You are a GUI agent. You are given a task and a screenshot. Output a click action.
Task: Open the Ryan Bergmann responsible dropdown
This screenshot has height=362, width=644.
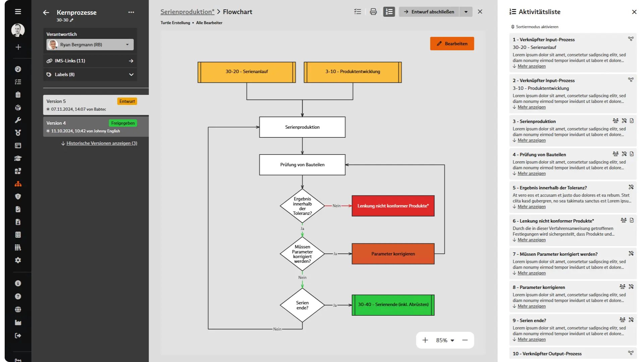[x=90, y=45]
